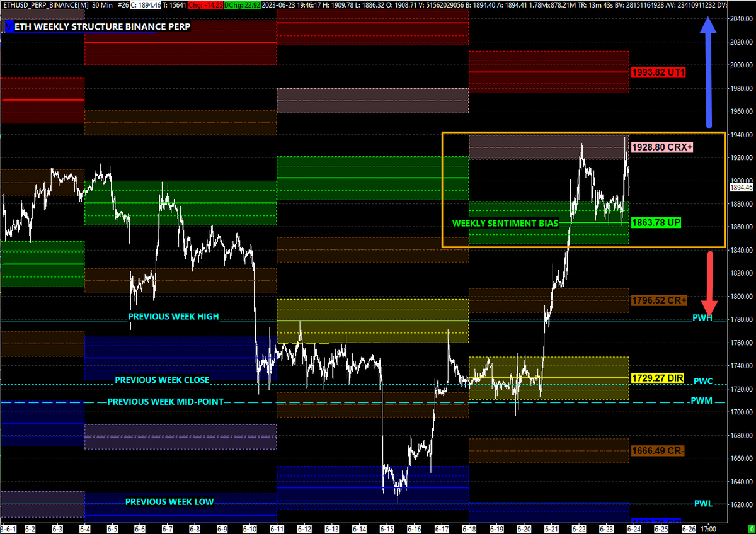Click the red Chg: -14.25 field
Image resolution: width=756 pixels, height=534 pixels.
(205, 5)
